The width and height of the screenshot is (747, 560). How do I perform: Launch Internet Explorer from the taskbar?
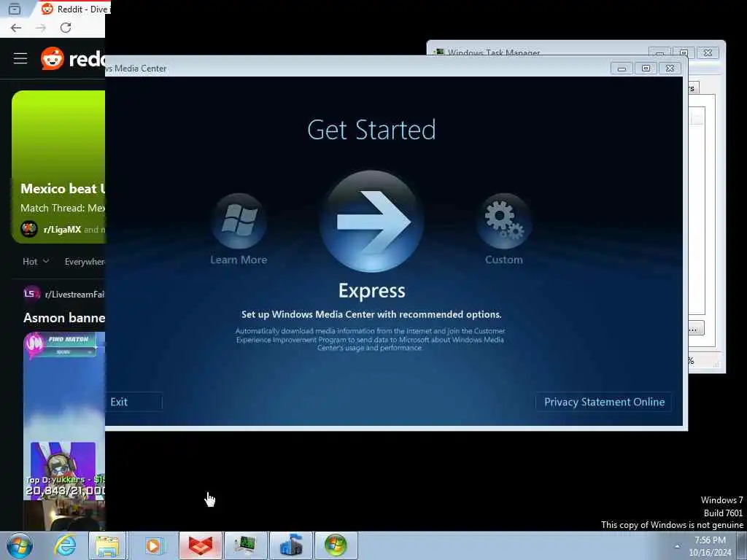64,545
